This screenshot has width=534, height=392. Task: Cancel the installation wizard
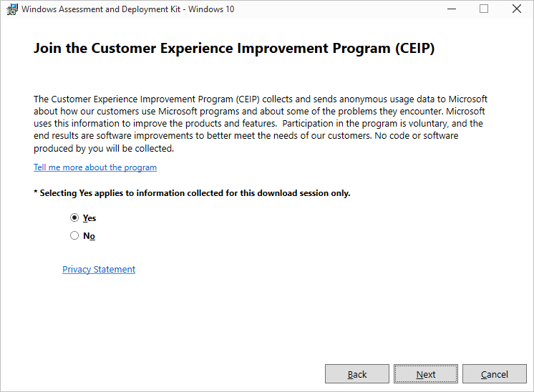click(495, 374)
